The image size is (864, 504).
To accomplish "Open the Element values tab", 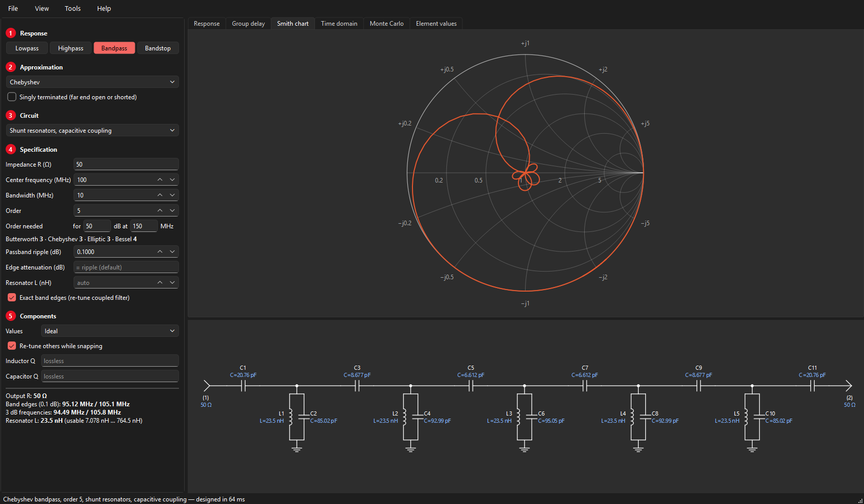I will 436,23.
